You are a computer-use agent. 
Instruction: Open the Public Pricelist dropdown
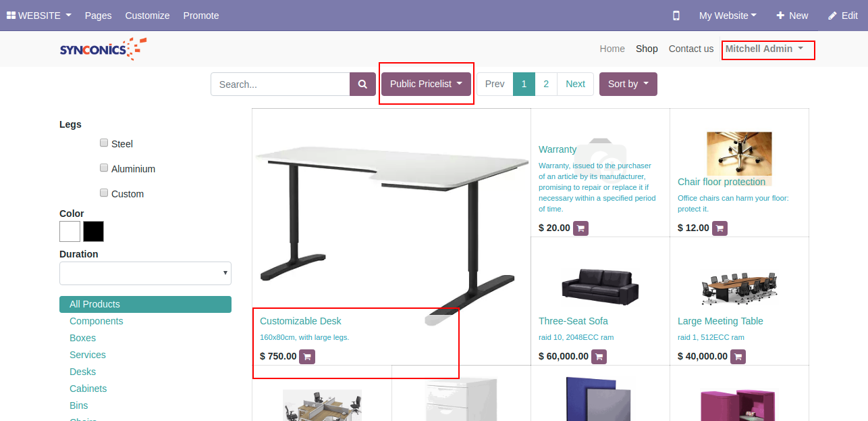[x=426, y=84]
